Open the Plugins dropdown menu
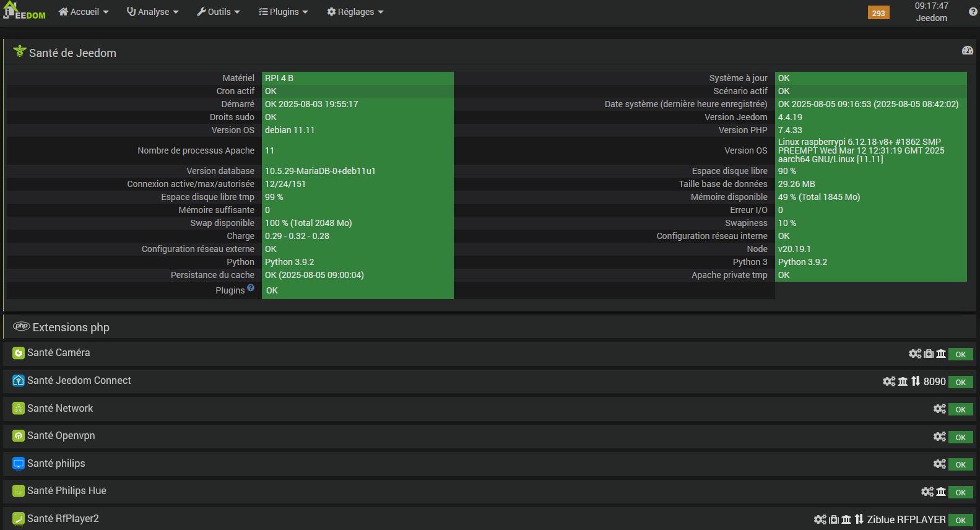Image resolution: width=980 pixels, height=530 pixels. coord(283,12)
